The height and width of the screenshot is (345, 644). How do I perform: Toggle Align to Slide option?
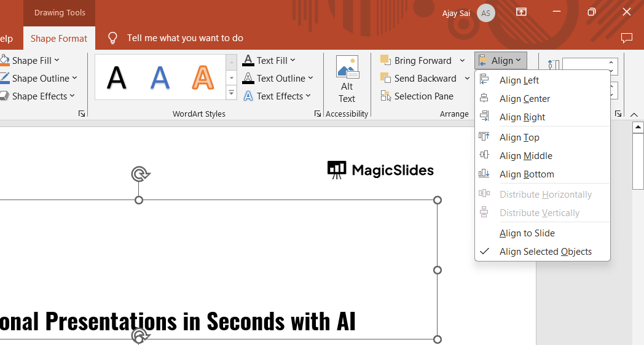pyautogui.click(x=542, y=233)
